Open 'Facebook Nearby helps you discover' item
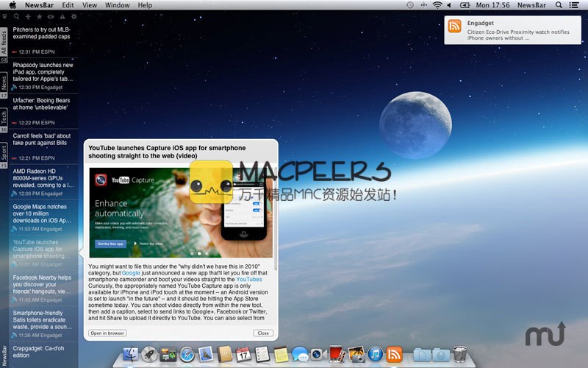Image resolution: width=588 pixels, height=368 pixels. (43, 289)
